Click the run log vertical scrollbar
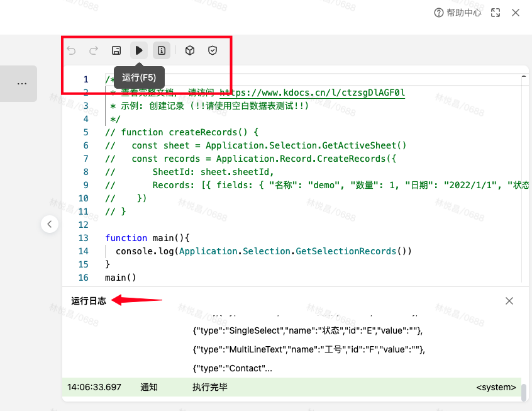This screenshot has width=532, height=411. click(523, 392)
